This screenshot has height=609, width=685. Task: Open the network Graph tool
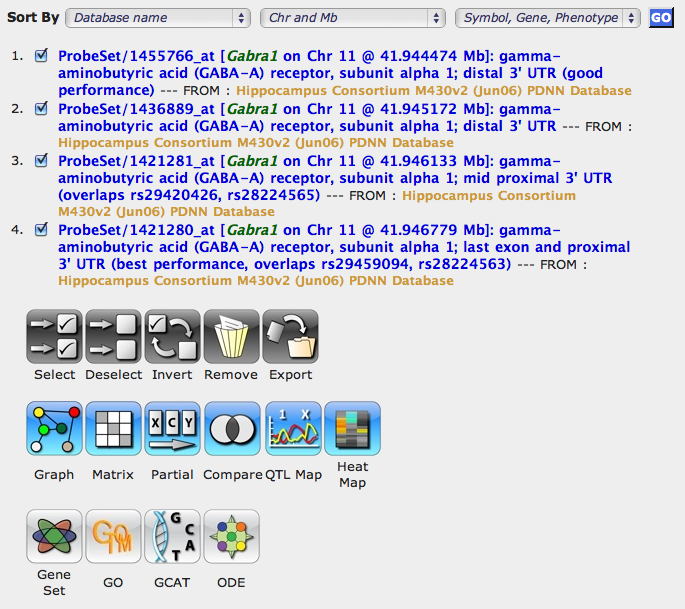[x=54, y=429]
